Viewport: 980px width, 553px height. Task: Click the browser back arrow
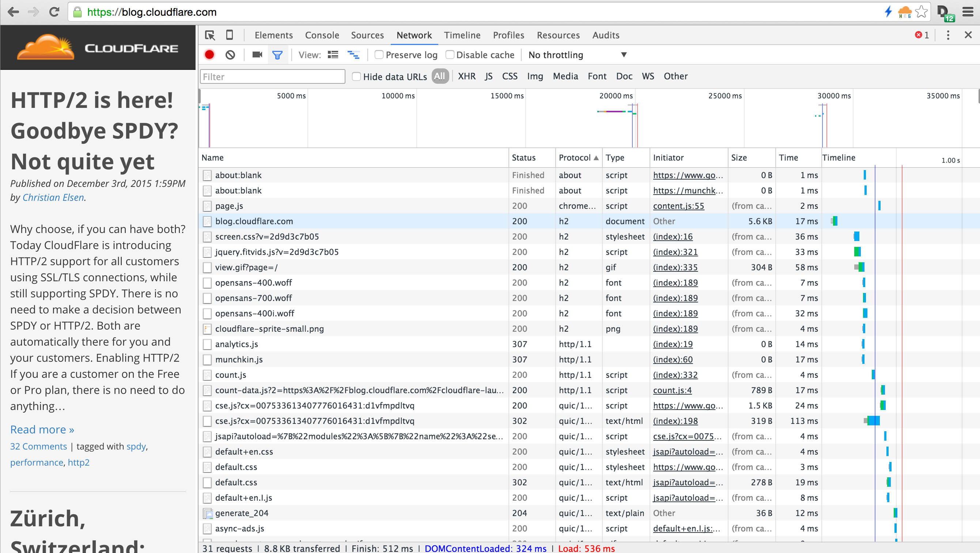(13, 12)
